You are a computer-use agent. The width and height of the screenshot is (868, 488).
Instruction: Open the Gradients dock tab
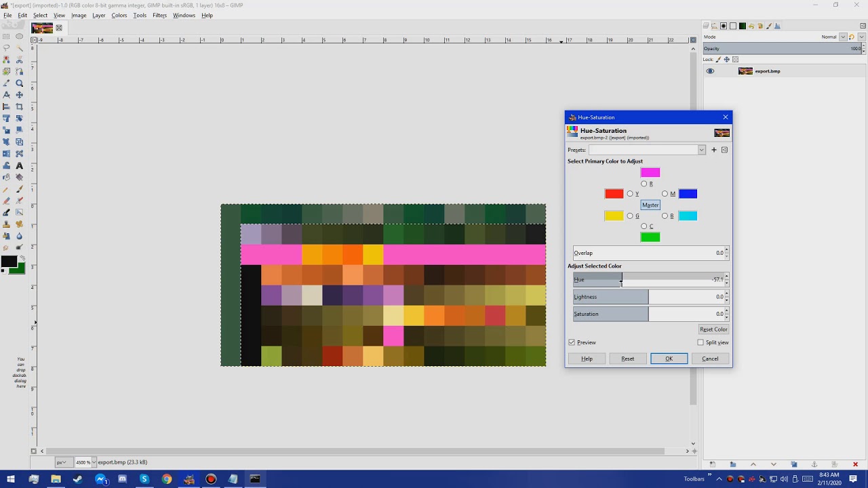click(x=743, y=26)
